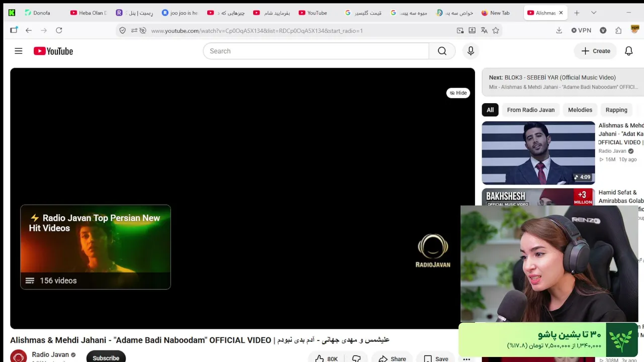Screen dimensions: 644x362
Task: Open the QR code icon in address bar
Action: [460, 31]
